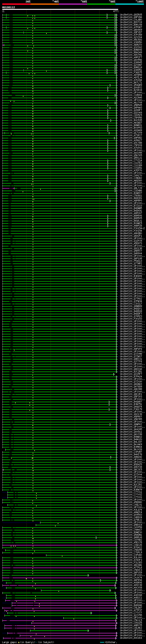The height and width of the screenshot is (644, 146).
Task: Choose UniRef100_A5DDH0 hit
Action: pos(131,502)
